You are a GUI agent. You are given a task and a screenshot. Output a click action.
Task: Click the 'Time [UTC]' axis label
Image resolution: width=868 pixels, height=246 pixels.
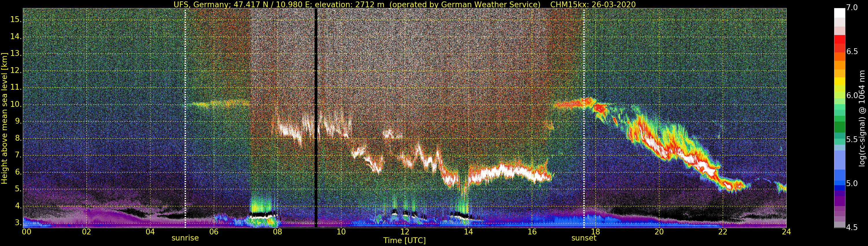pyautogui.click(x=404, y=241)
